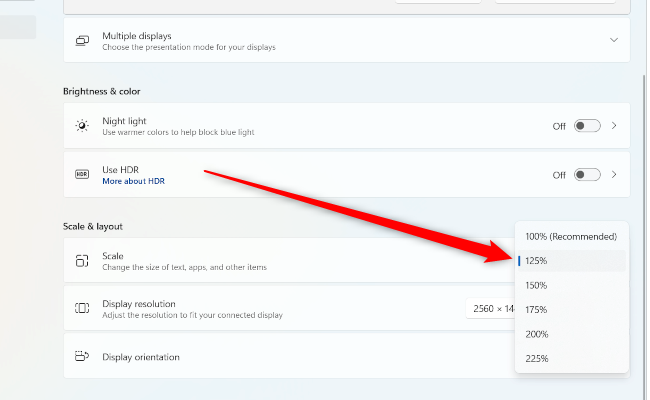Click the Display orientation icon

click(82, 356)
